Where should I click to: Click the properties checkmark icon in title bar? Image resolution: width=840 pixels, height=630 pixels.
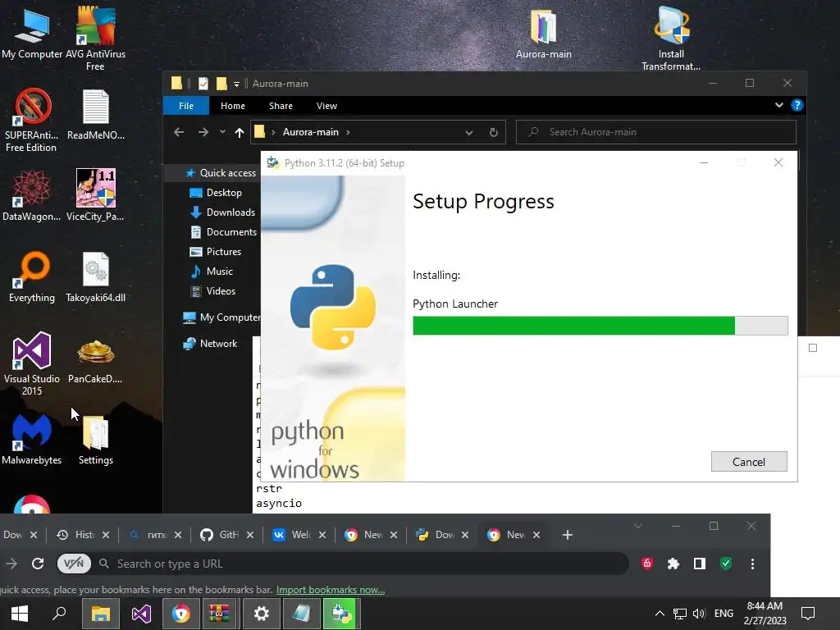point(203,84)
